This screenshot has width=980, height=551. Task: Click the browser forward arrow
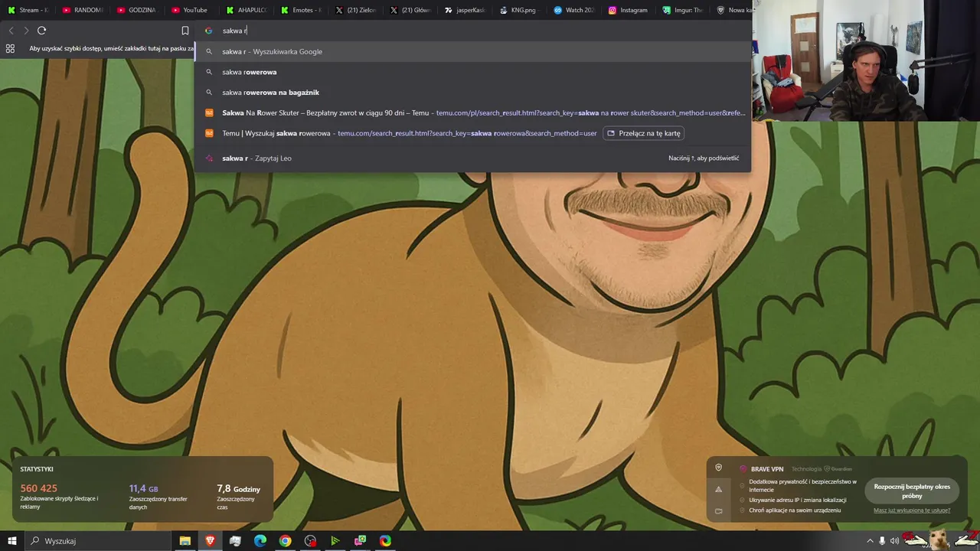[x=26, y=31]
